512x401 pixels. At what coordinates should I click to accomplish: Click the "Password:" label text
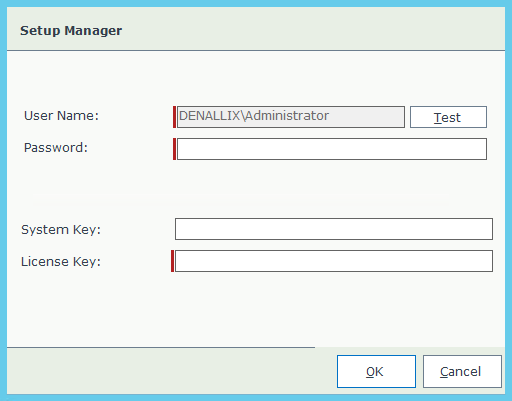click(56, 148)
